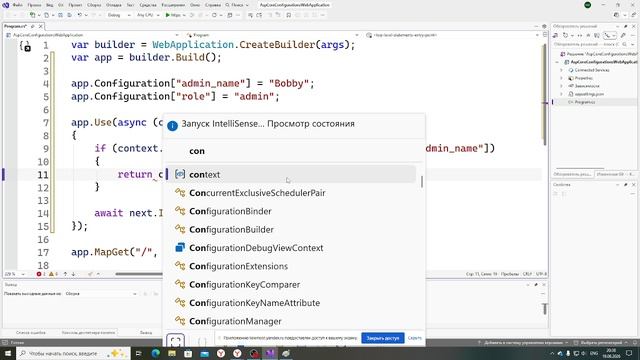Go to next issue arrow down
The height and width of the screenshot is (360, 640).
[73, 274]
